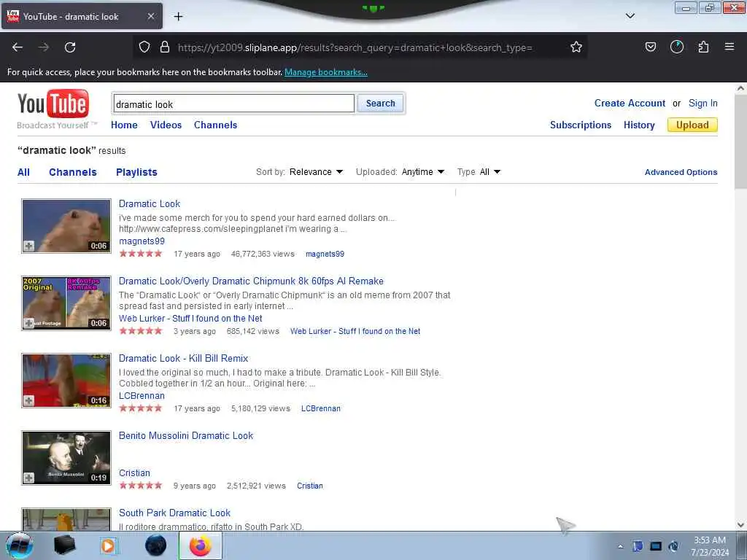Click the browser forward arrow
The height and width of the screenshot is (560, 747).
coord(44,47)
